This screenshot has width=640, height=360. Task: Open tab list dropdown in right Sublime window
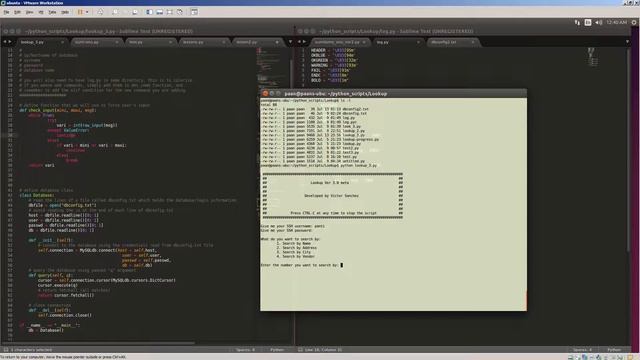click(x=627, y=42)
